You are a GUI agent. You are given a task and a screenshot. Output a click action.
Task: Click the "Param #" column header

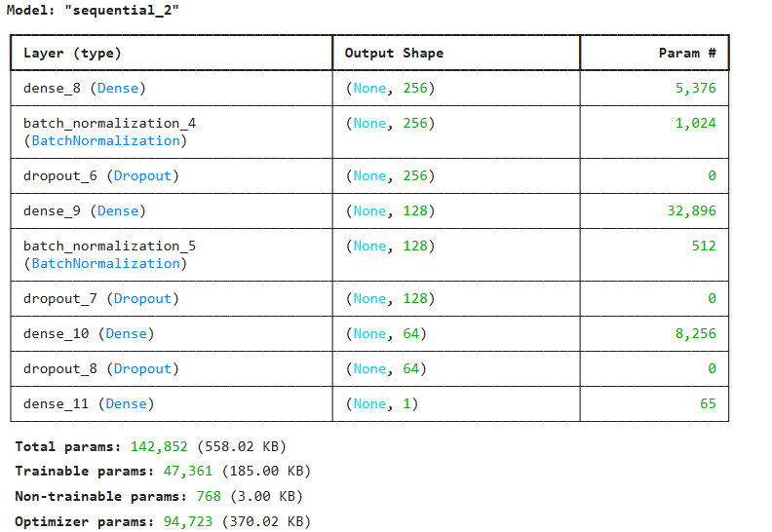[x=687, y=53]
